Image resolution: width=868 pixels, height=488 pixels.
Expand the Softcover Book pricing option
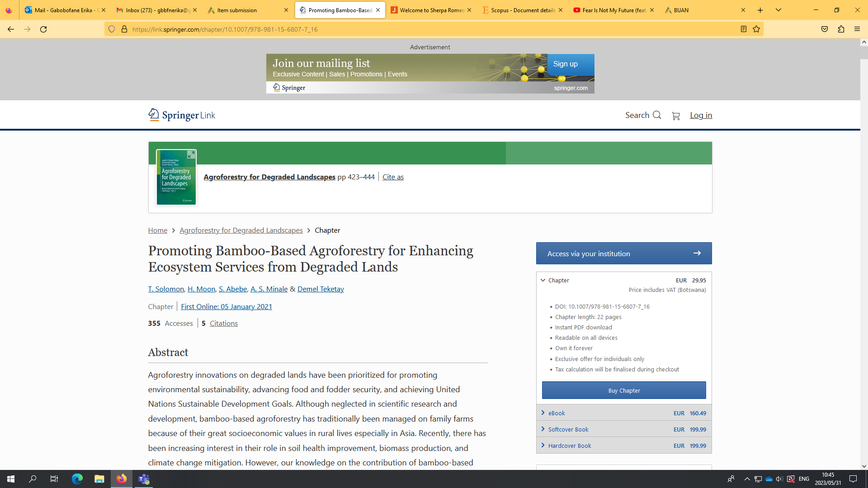624,429
